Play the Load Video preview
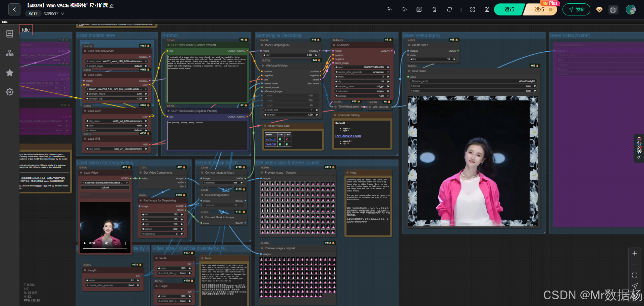Viewport: 644px width, 306px height. pyautogui.click(x=85, y=243)
